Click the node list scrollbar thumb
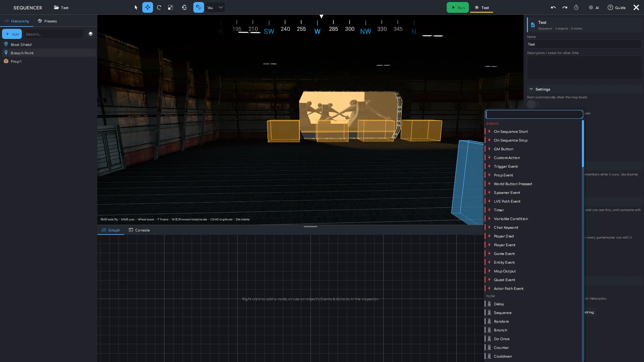The width and height of the screenshot is (644, 362). tap(583, 144)
